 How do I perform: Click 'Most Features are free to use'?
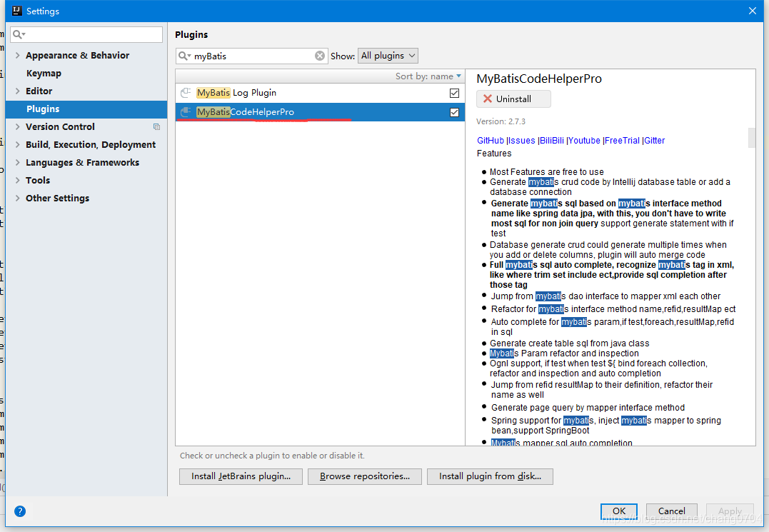click(x=546, y=172)
